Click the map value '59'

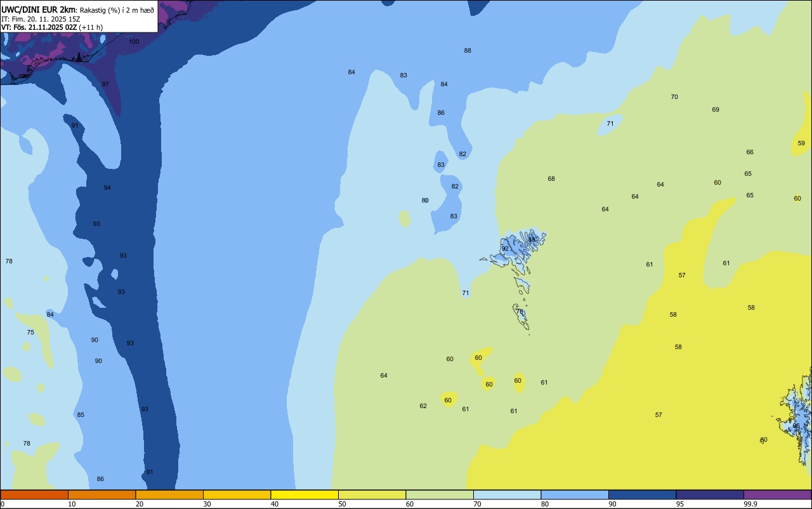(x=801, y=143)
